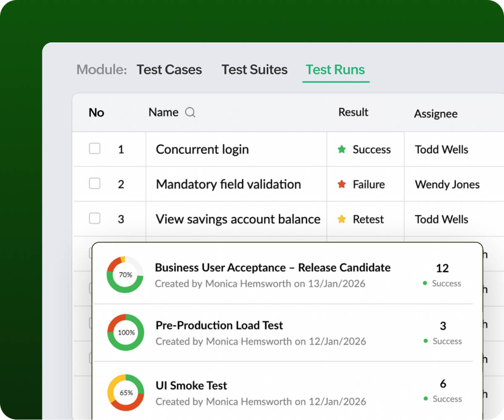The width and height of the screenshot is (504, 420).
Task: Check the checkbox for Concurrent login
Action: [95, 149]
